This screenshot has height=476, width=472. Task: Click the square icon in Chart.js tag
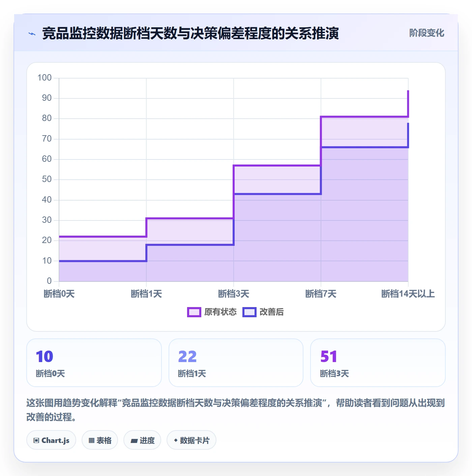(x=36, y=440)
